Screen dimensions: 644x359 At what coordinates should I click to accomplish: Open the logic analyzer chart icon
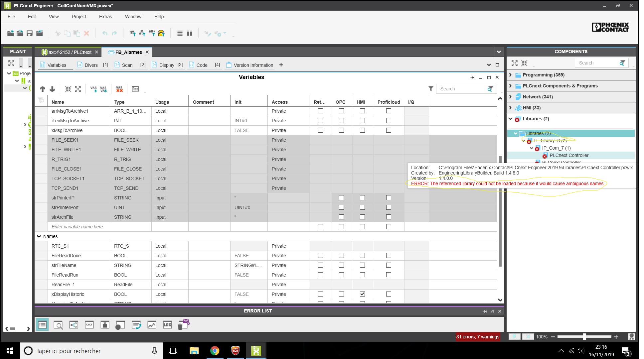pos(152,325)
